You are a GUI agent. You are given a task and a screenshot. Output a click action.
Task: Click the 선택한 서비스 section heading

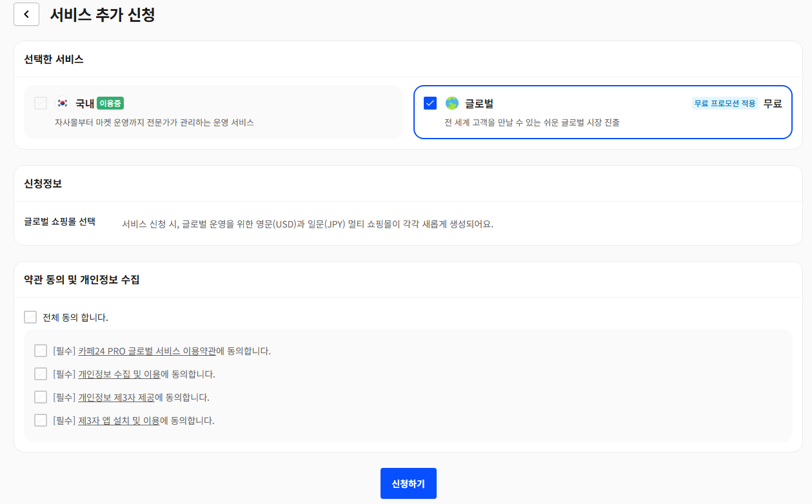pyautogui.click(x=54, y=59)
